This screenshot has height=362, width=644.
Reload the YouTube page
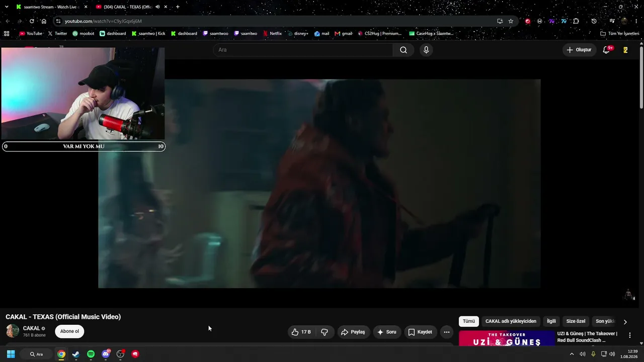pos(32,21)
